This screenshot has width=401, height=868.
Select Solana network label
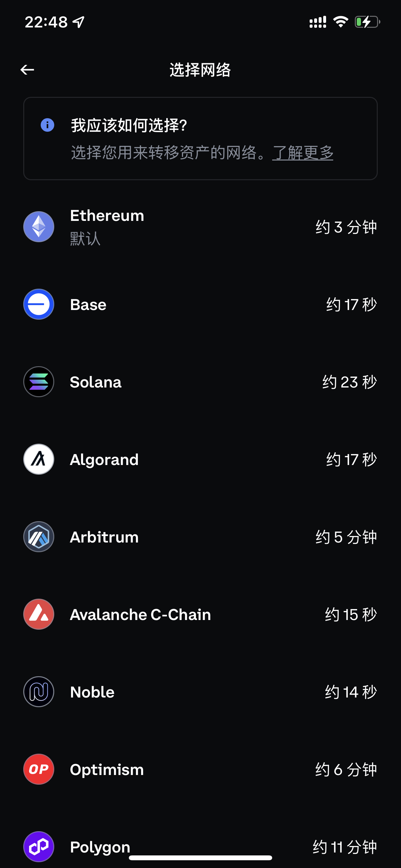(x=96, y=382)
